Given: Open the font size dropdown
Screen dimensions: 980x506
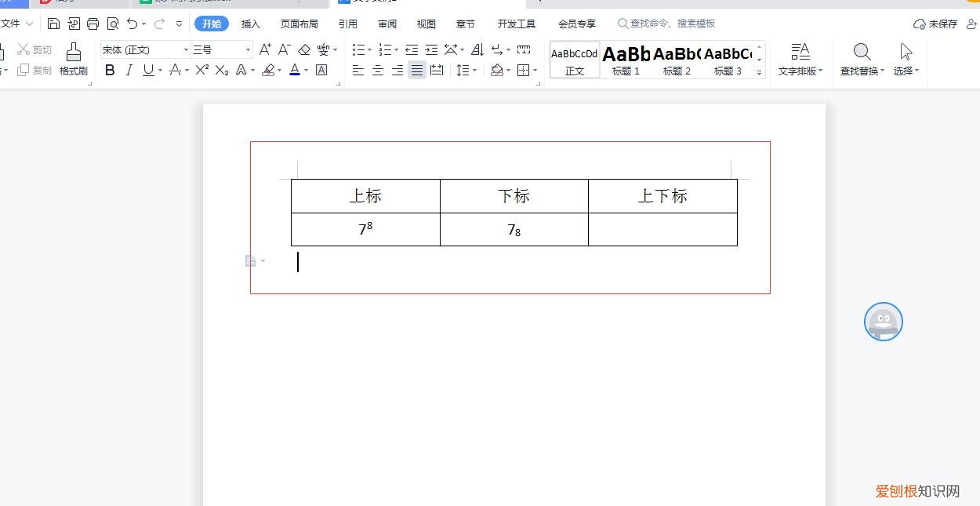Looking at the screenshot, I should [x=249, y=49].
